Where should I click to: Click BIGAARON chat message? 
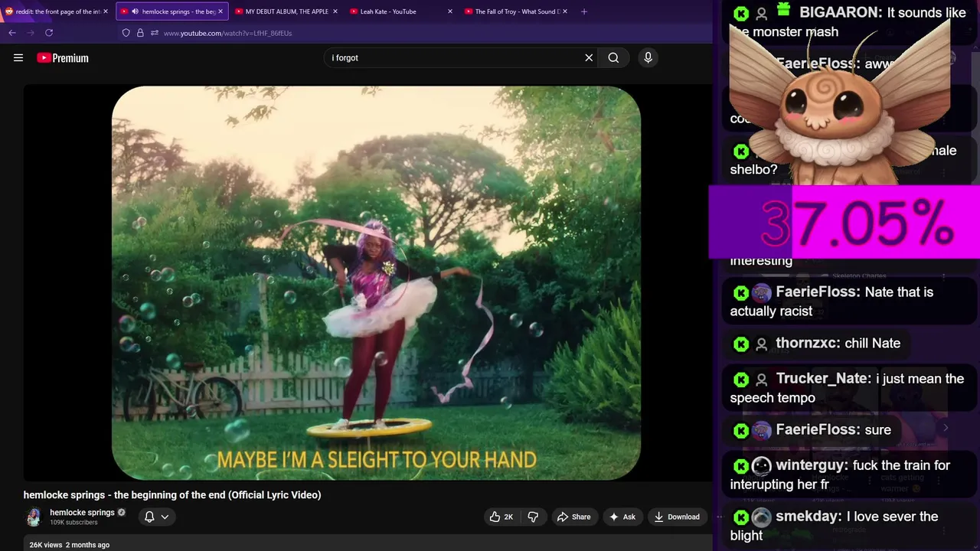pos(848,21)
